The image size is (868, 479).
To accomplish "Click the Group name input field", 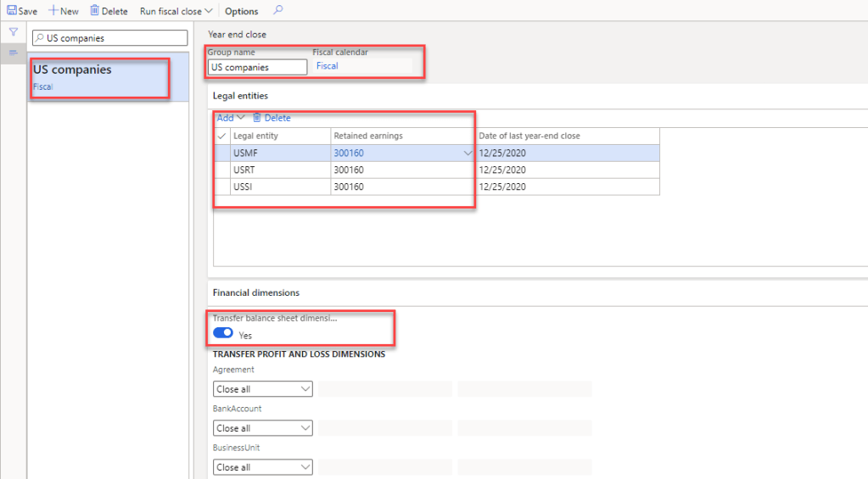I will [x=257, y=67].
